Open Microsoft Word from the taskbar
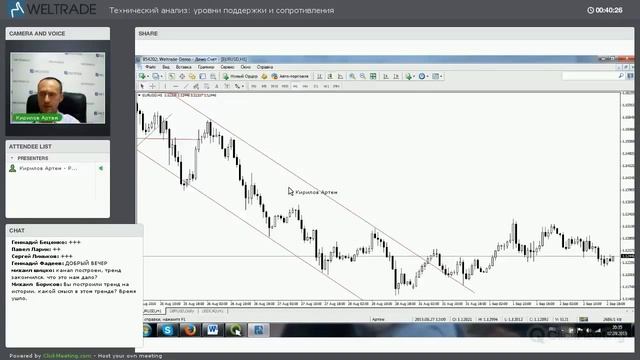This screenshot has height=360, width=640. click(x=212, y=330)
